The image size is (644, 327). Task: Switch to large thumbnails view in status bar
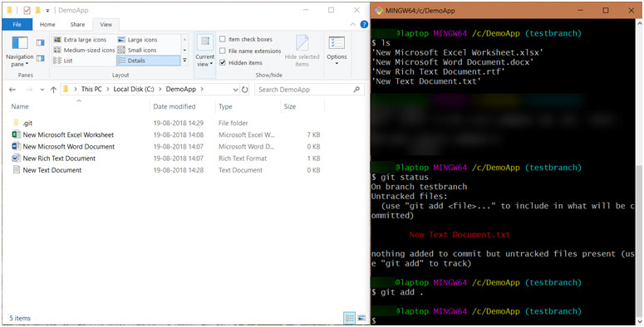[x=361, y=318]
